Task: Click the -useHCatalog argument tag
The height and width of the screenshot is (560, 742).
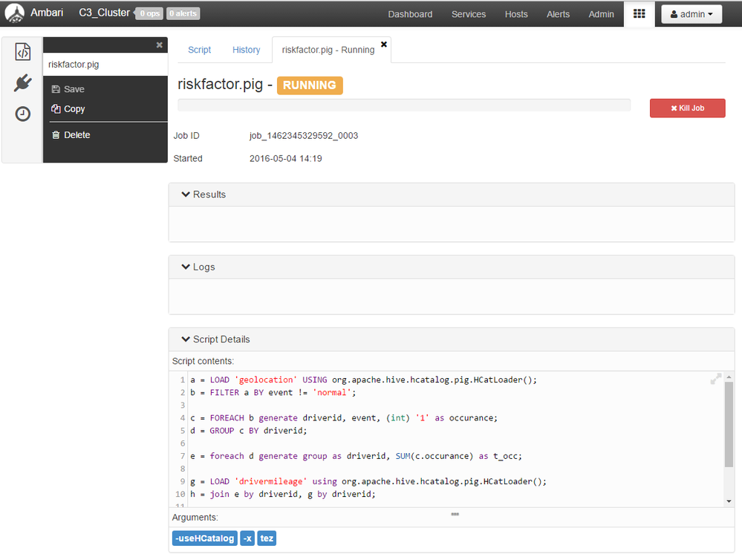Action: pyautogui.click(x=204, y=538)
